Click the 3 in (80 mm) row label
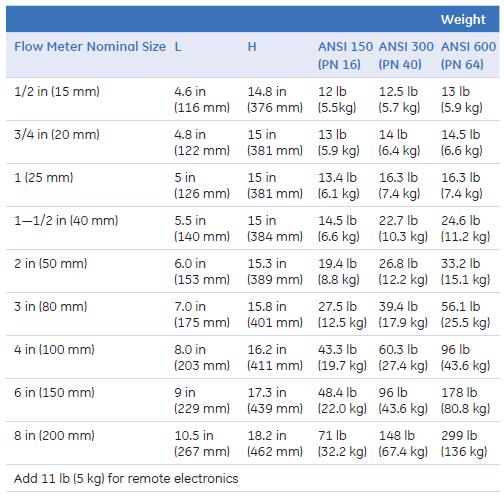This screenshot has height=504, width=504. (51, 306)
